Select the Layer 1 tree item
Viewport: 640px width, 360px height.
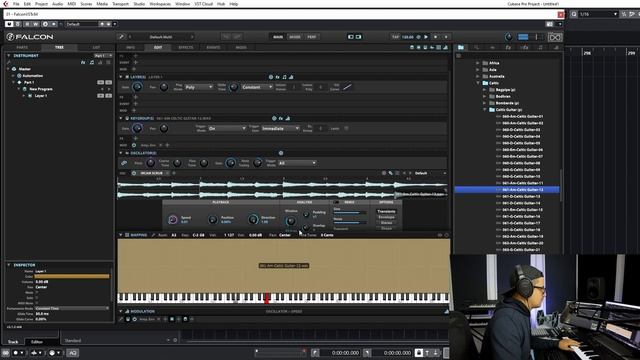coord(41,96)
